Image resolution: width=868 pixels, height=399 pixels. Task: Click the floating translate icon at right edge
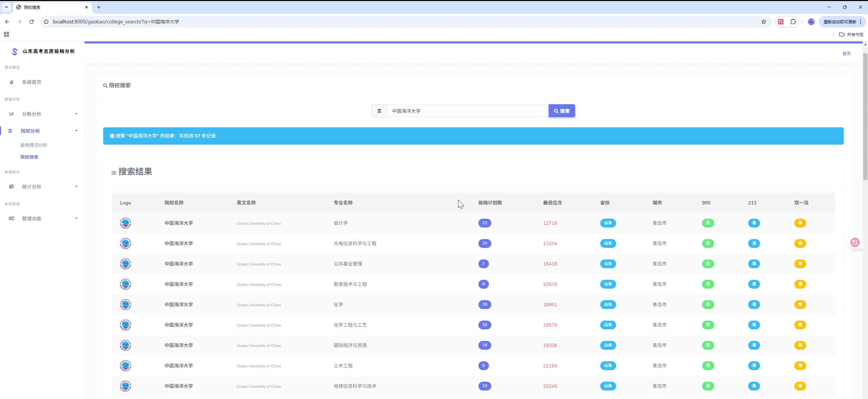tap(855, 242)
